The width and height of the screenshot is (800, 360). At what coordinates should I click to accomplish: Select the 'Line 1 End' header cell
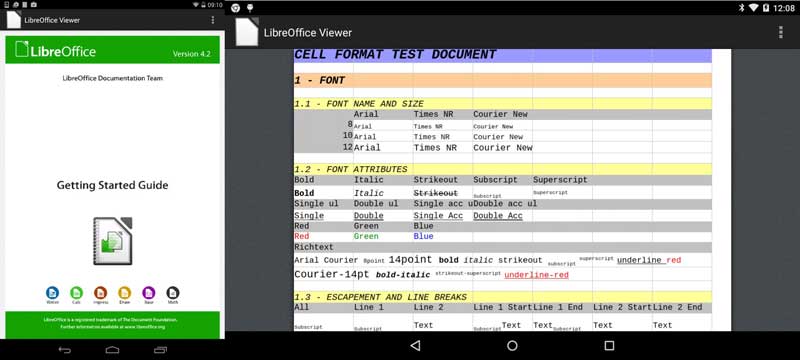[562, 307]
